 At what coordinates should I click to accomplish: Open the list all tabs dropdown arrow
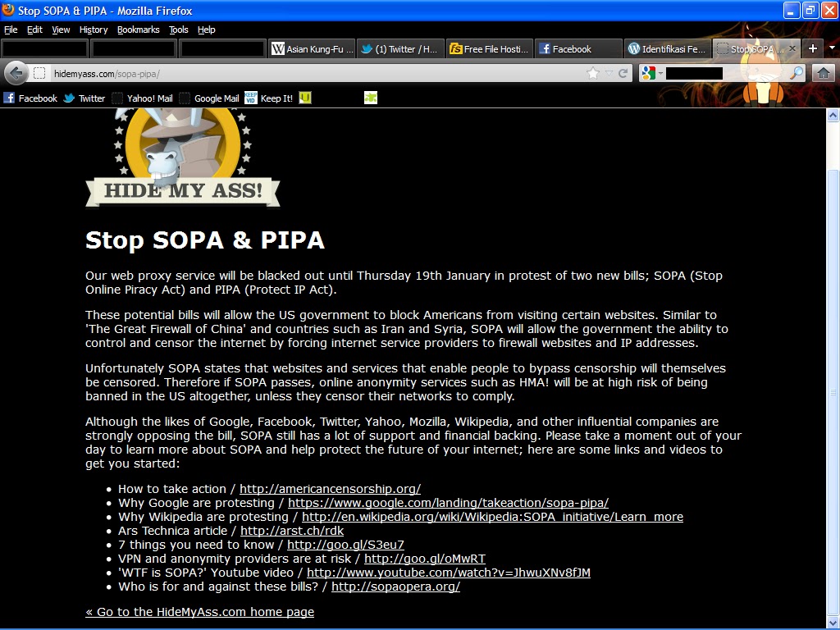(x=832, y=48)
